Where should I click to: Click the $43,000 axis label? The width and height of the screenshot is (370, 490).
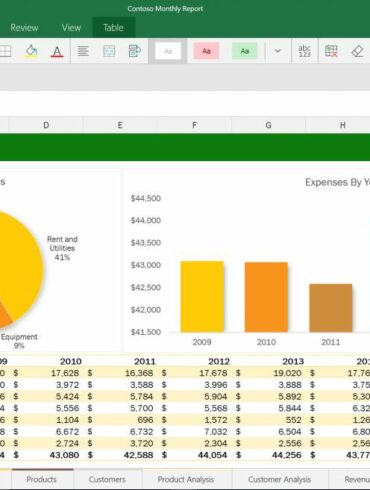click(146, 265)
